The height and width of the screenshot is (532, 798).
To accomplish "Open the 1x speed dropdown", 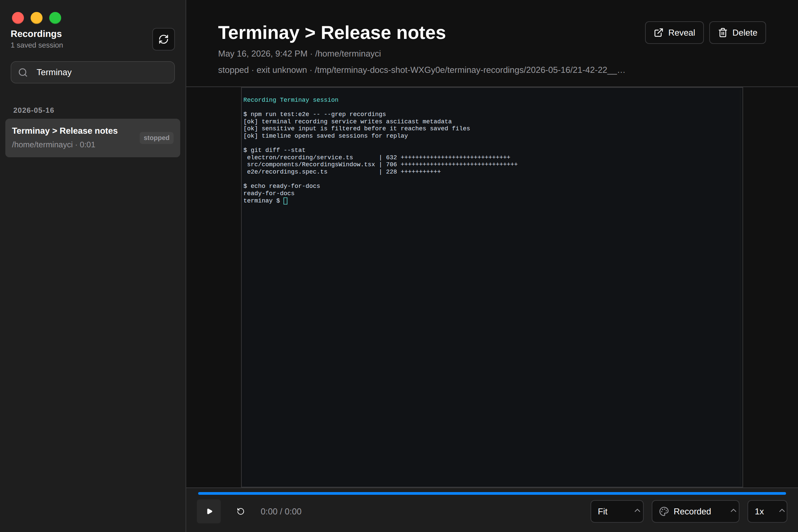I will coord(767,511).
